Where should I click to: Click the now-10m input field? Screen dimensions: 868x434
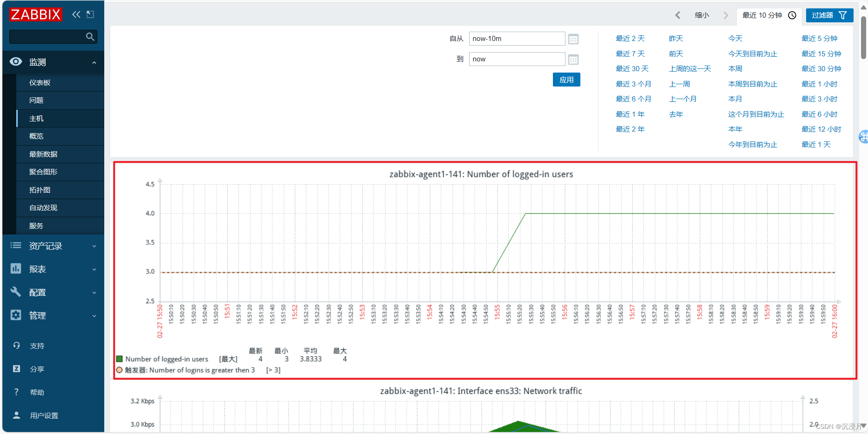coord(517,39)
